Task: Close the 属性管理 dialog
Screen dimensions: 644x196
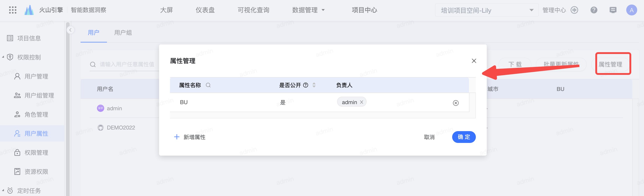Action: [x=474, y=61]
